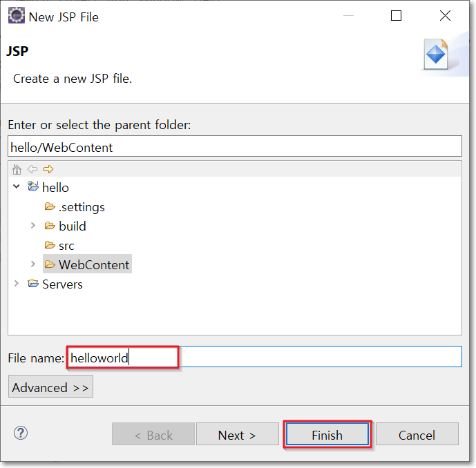476x468 pixels.
Task: Open the Help question mark icon
Action: click(21, 433)
